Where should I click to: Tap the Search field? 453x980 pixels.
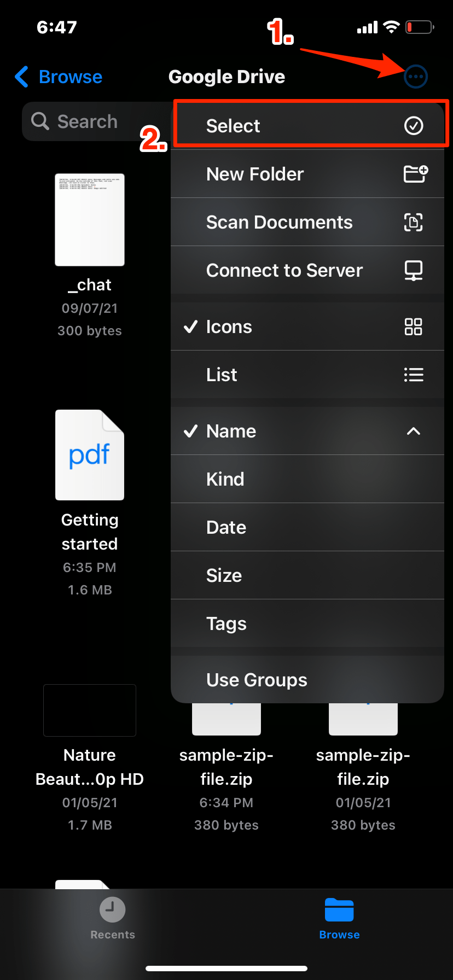(97, 121)
